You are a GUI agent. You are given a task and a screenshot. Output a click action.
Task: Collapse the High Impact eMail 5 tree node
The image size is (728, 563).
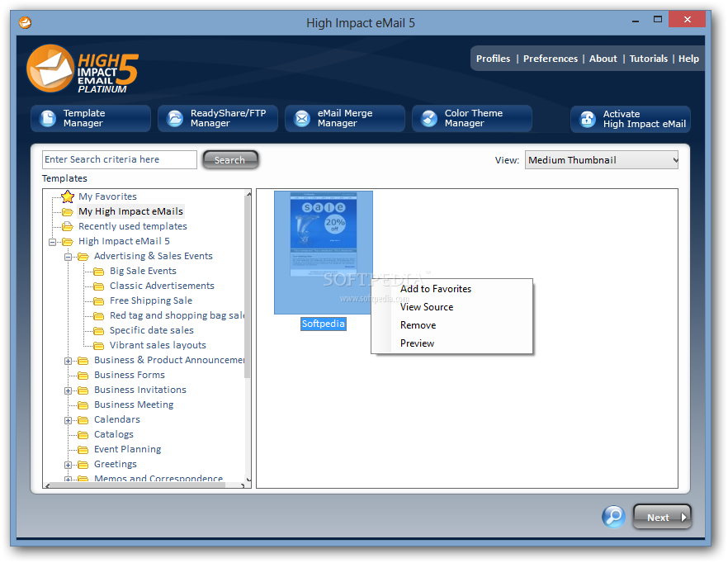click(x=52, y=242)
